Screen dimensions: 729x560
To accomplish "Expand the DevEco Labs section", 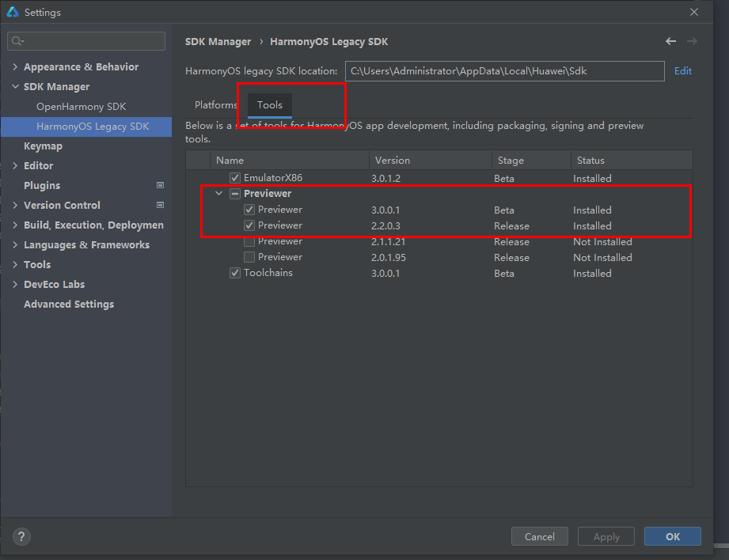I will click(x=15, y=284).
